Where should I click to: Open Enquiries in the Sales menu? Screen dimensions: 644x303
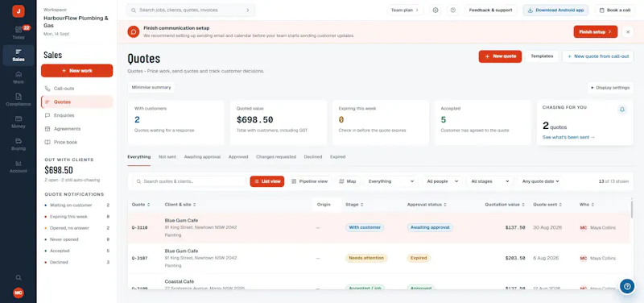pos(76,115)
